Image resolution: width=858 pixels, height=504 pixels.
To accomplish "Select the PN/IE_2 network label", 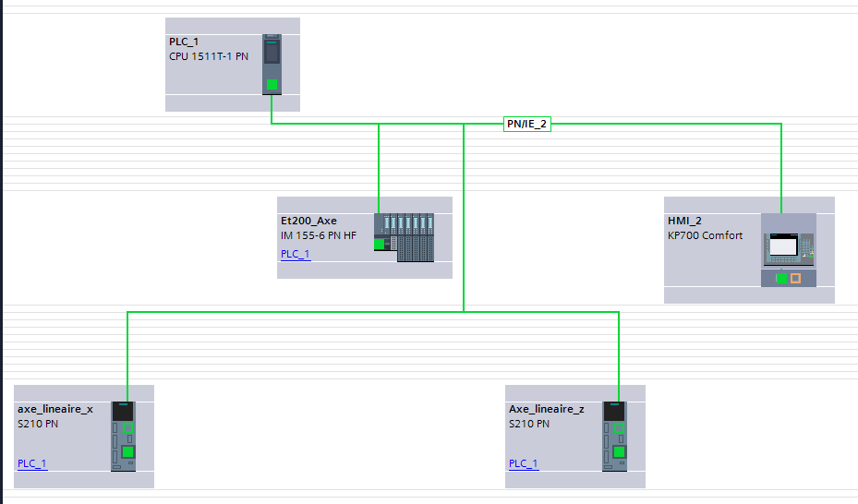I will point(526,125).
